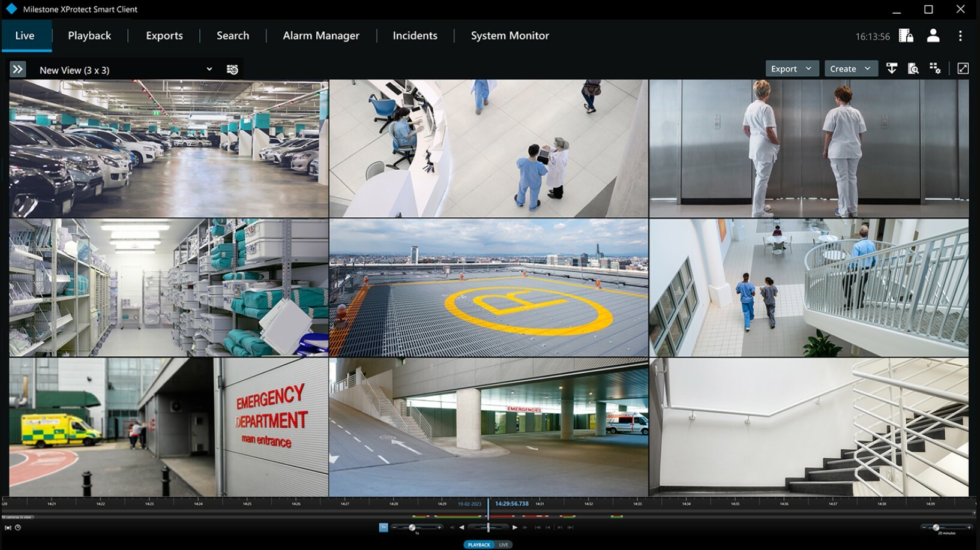Toggle the blue playback speed button
The width and height of the screenshot is (980, 550).
tap(383, 527)
